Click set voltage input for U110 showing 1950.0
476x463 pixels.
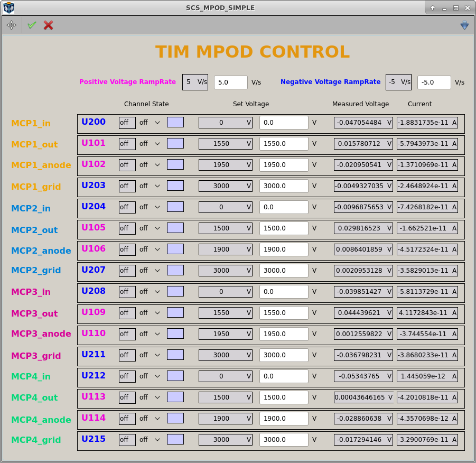[x=284, y=334]
